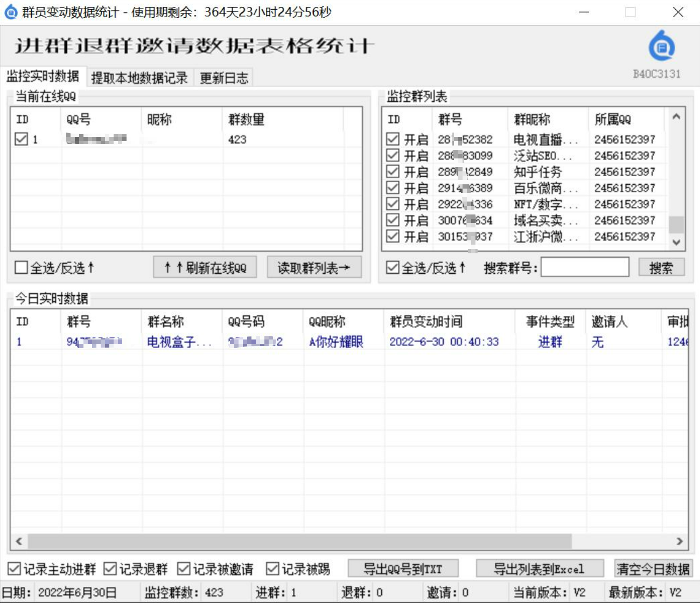Image resolution: width=700 pixels, height=603 pixels.
Task: Click the 搜索群号 input field
Action: [585, 268]
